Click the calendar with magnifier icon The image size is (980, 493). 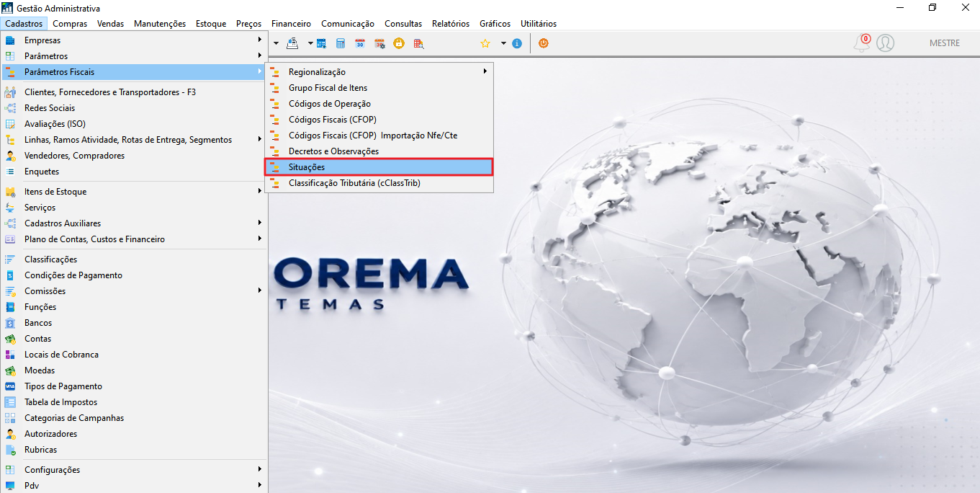tap(418, 43)
